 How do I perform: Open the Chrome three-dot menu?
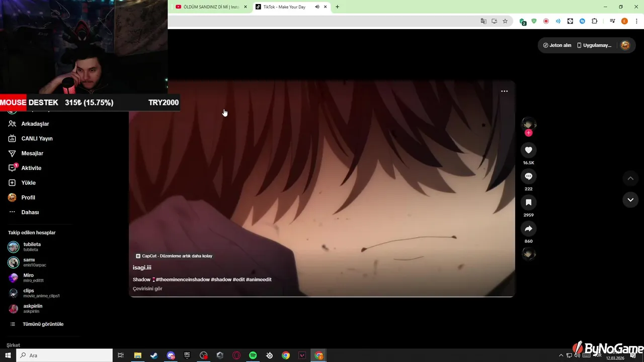636,21
